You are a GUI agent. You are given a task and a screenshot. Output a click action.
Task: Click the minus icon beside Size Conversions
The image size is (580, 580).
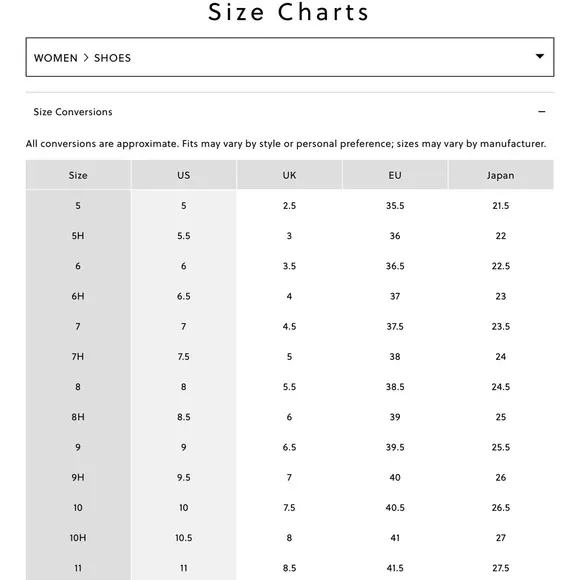(x=542, y=111)
